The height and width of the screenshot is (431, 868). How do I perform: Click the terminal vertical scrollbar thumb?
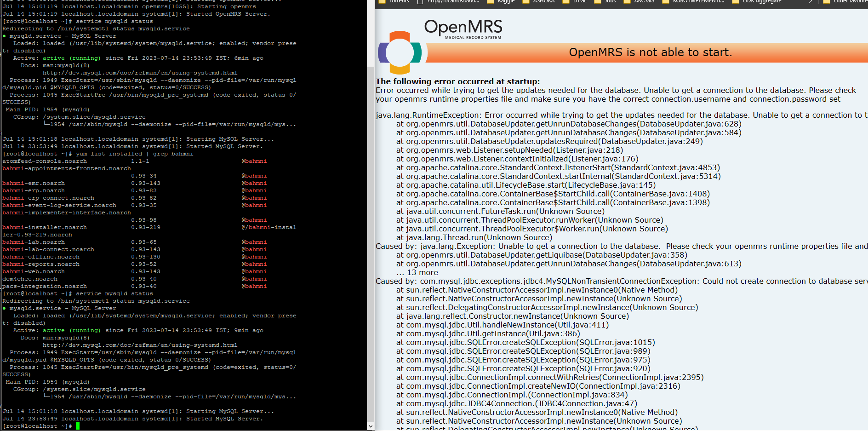pyautogui.click(x=371, y=244)
